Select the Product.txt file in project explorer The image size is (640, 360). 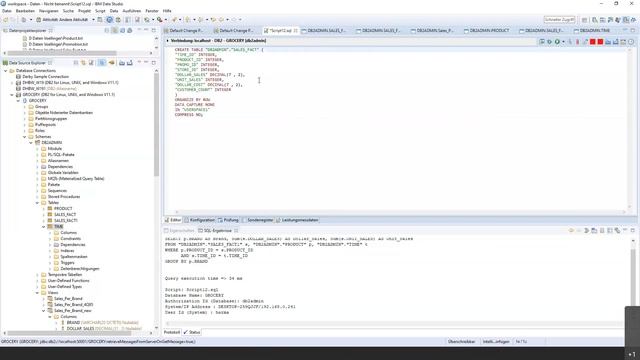[x=56, y=38]
